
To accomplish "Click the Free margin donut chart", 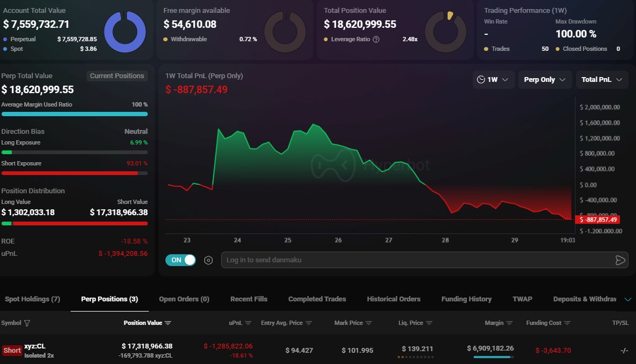I will click(285, 32).
